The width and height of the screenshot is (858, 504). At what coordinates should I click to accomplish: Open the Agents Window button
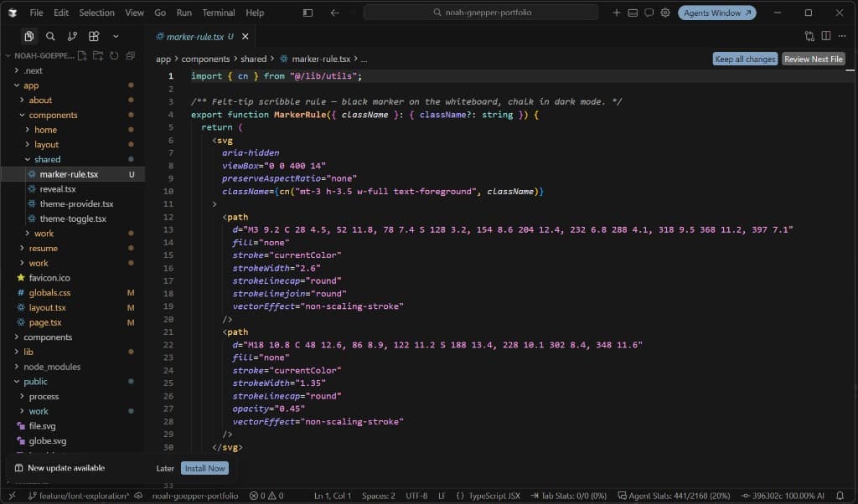[717, 13]
